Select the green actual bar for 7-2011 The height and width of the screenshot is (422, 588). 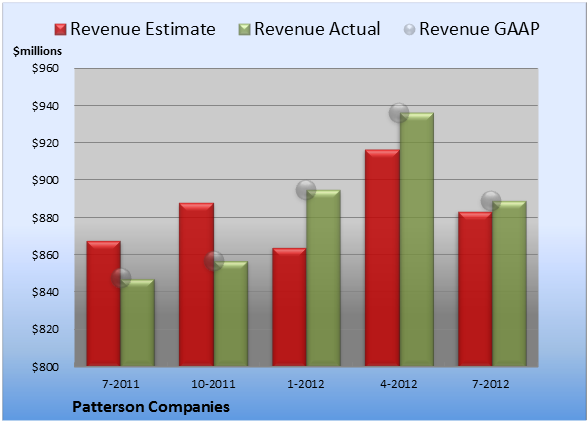138,323
